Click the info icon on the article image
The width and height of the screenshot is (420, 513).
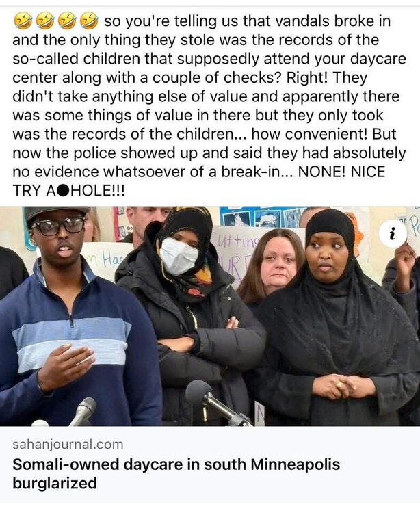pos(393,234)
